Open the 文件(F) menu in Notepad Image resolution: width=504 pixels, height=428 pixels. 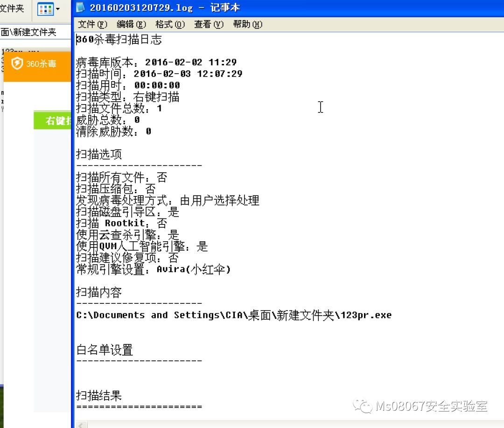tap(92, 24)
